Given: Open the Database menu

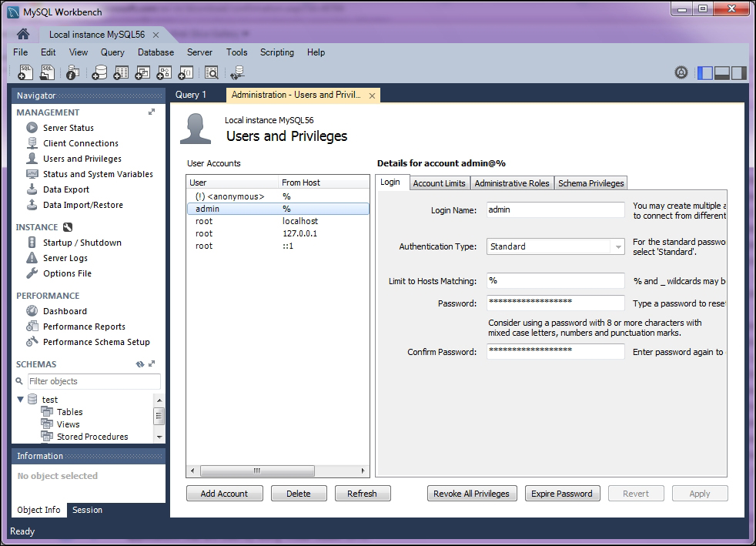Looking at the screenshot, I should point(156,52).
